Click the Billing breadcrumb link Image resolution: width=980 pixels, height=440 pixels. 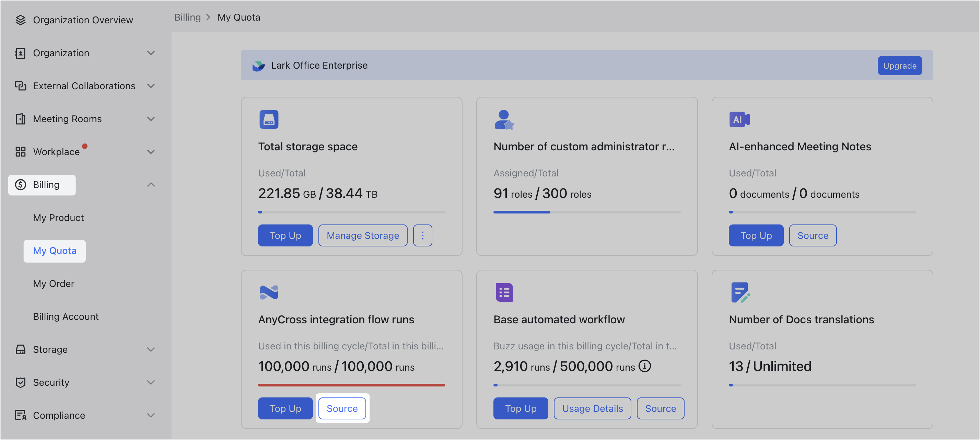tap(188, 17)
